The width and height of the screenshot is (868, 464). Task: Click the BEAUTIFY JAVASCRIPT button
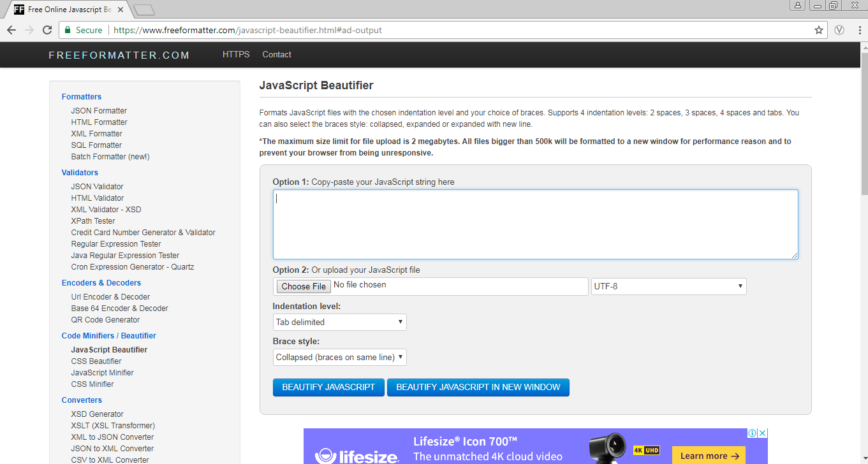328,387
